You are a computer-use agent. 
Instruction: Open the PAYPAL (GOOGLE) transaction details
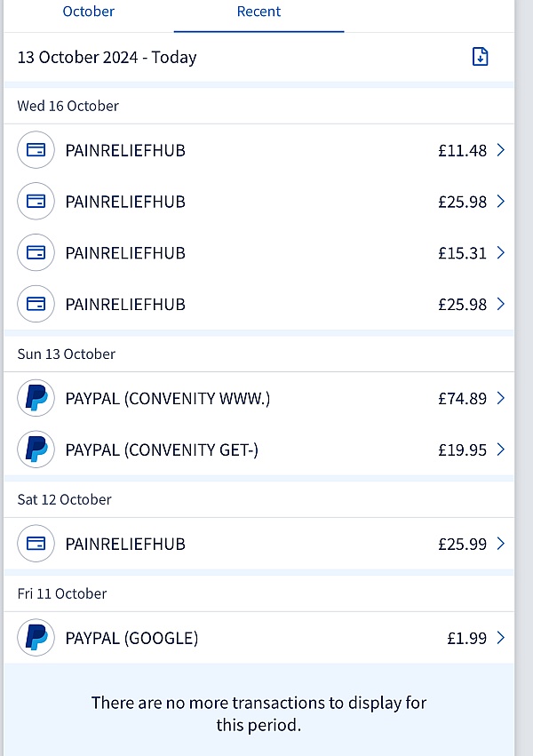[x=259, y=638]
